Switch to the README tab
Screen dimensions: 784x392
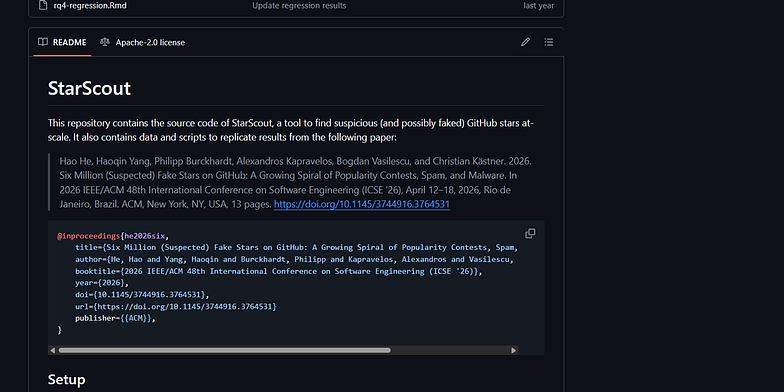pos(62,42)
